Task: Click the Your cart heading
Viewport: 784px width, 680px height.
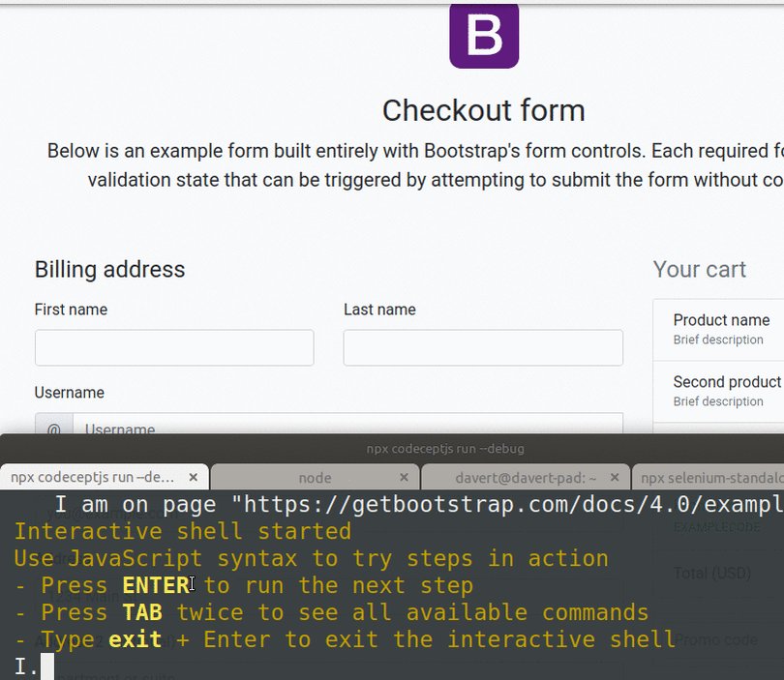Action: [x=700, y=269]
